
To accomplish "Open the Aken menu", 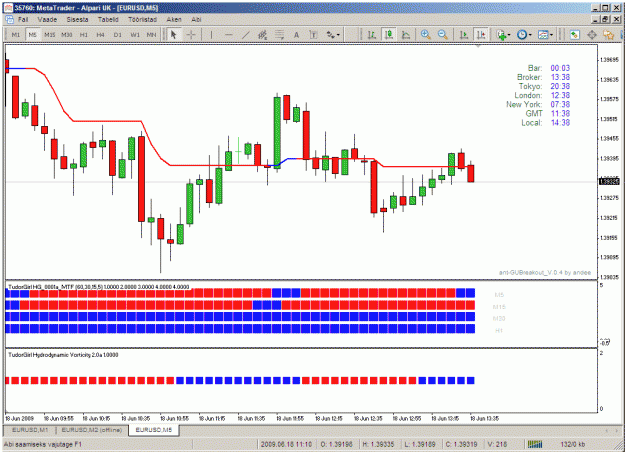I will click(174, 19).
